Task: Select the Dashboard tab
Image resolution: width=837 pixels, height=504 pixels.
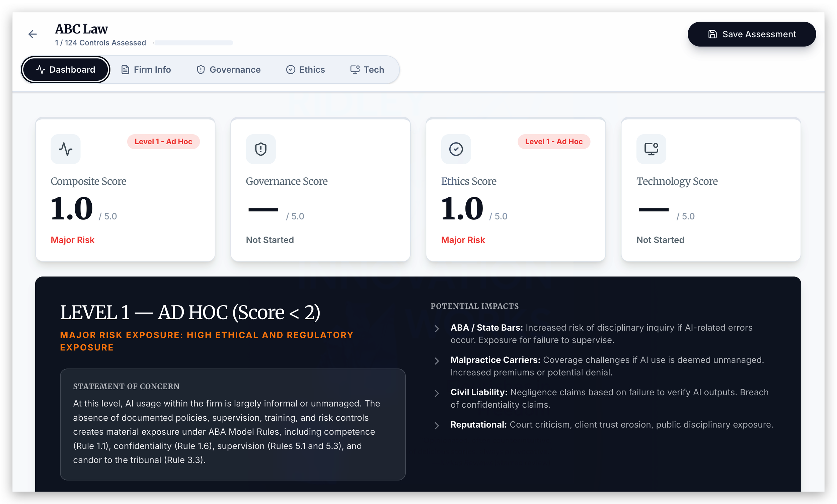Action: tap(66, 70)
